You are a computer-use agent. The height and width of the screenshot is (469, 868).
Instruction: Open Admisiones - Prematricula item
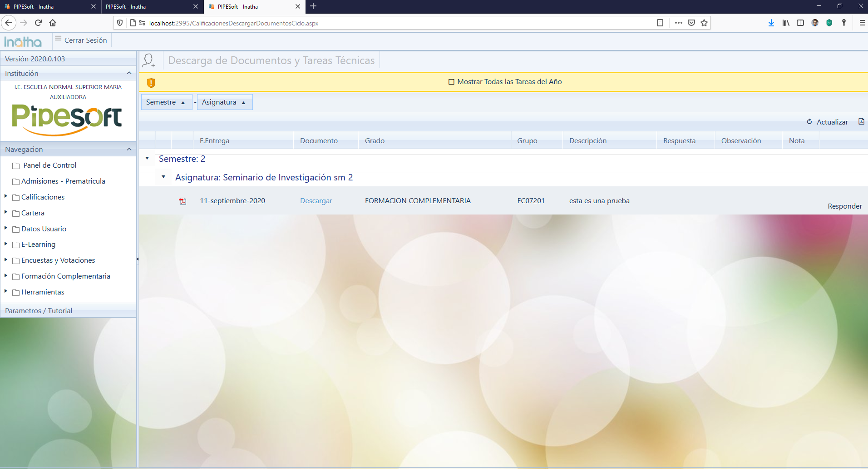(x=63, y=181)
